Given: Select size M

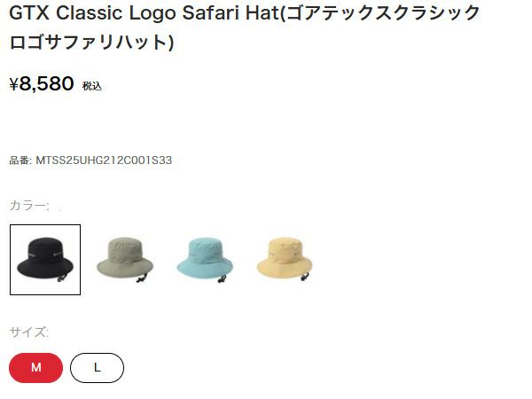Looking at the screenshot, I should [36, 368].
